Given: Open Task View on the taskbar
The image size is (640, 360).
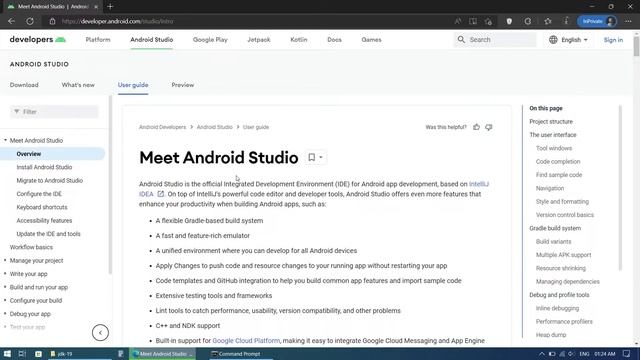Looking at the screenshot, I should click(x=22, y=354).
